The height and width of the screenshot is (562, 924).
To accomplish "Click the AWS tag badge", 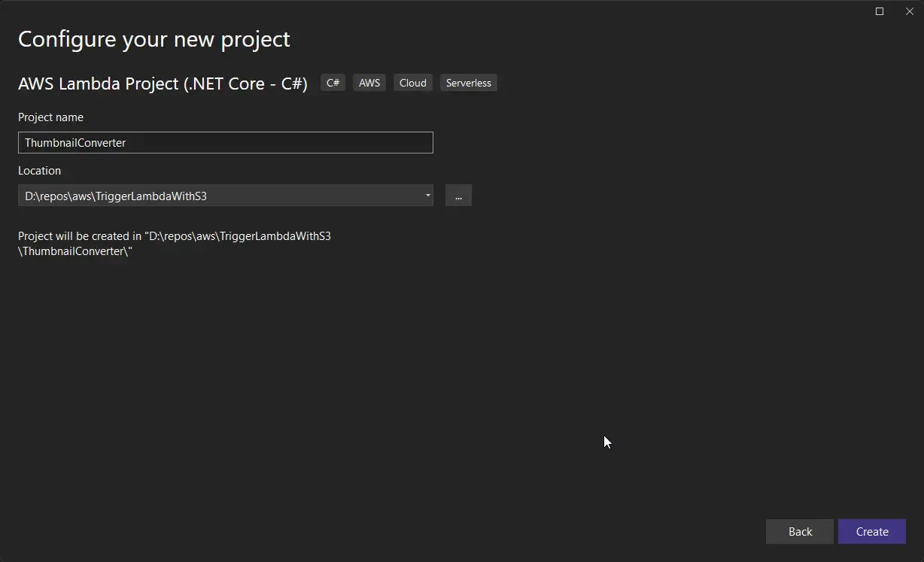I will click(369, 83).
